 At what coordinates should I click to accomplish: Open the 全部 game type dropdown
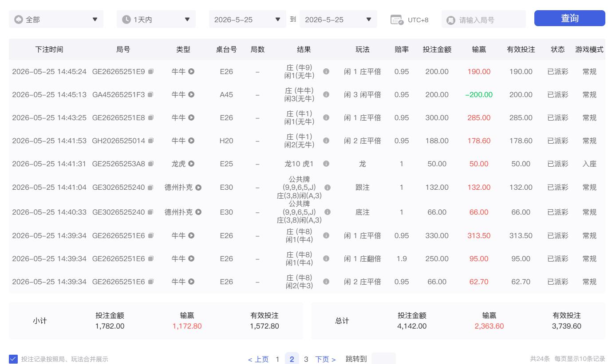pyautogui.click(x=56, y=20)
